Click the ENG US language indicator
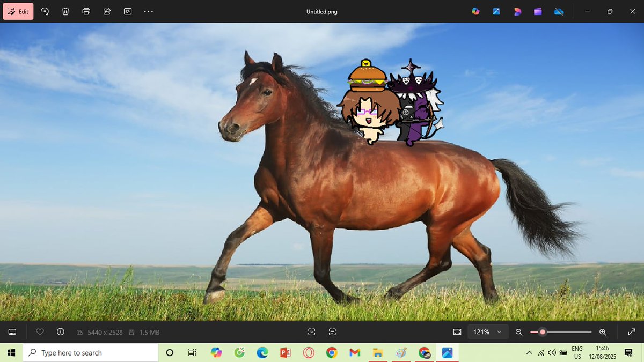The width and height of the screenshot is (644, 362). click(577, 352)
